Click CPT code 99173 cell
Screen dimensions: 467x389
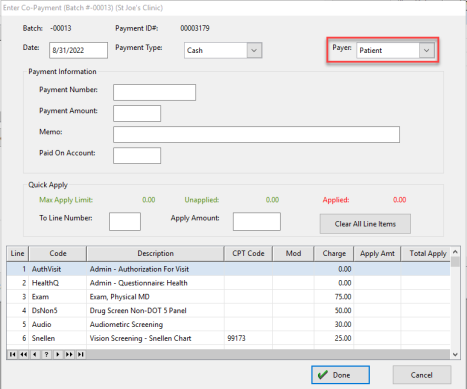click(248, 338)
